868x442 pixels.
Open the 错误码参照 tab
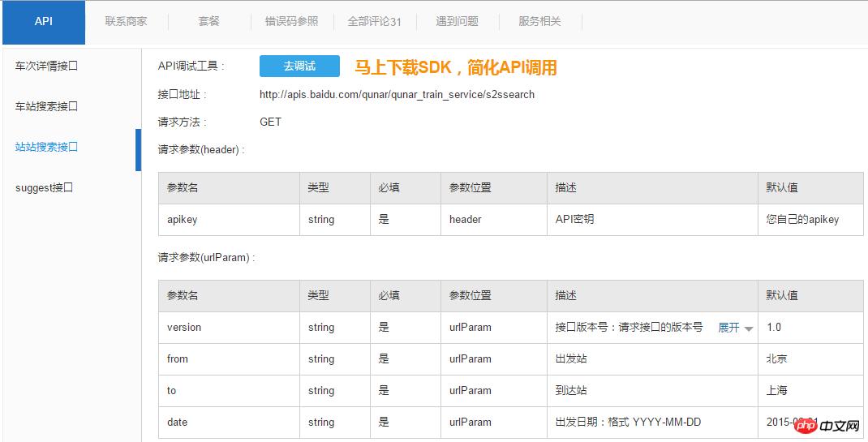291,22
